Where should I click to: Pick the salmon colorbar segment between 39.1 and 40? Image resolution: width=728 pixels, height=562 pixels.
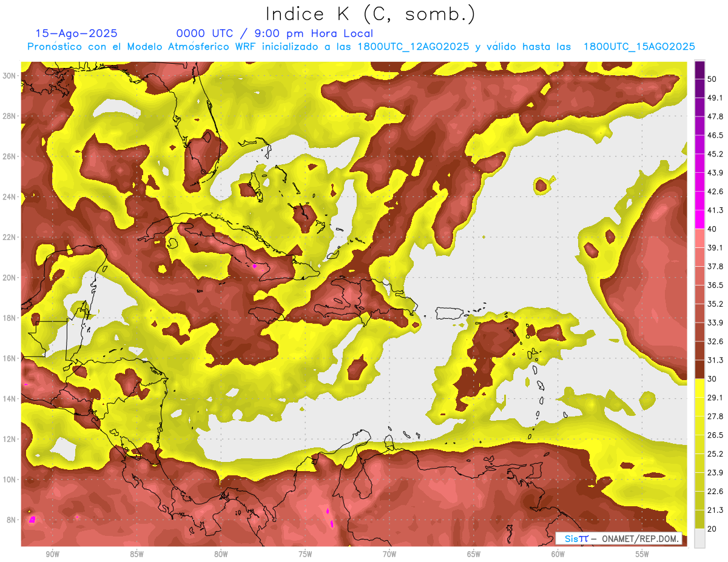(699, 238)
